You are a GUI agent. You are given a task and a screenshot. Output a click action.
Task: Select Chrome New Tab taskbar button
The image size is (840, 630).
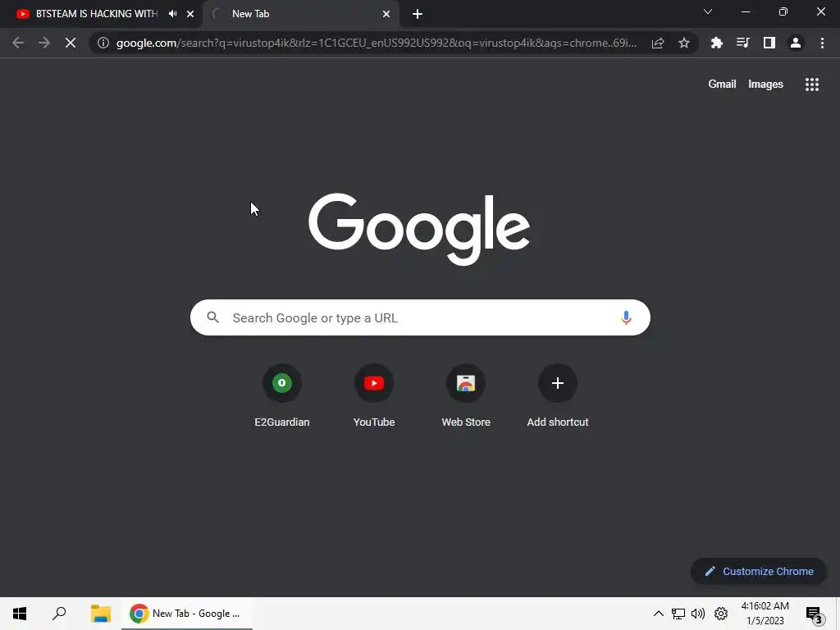(186, 614)
